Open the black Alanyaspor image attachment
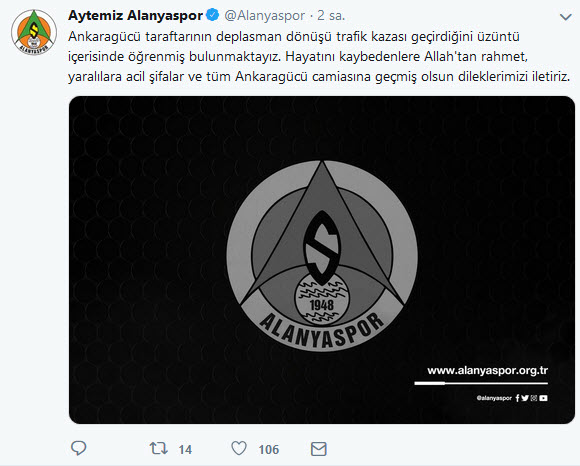 click(x=322, y=260)
